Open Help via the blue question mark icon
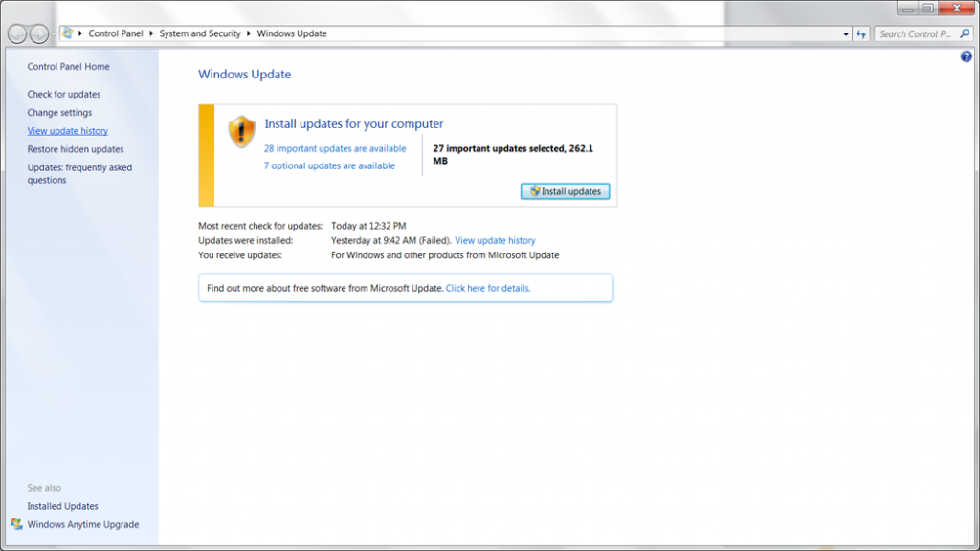The image size is (980, 551). pyautogui.click(x=966, y=57)
